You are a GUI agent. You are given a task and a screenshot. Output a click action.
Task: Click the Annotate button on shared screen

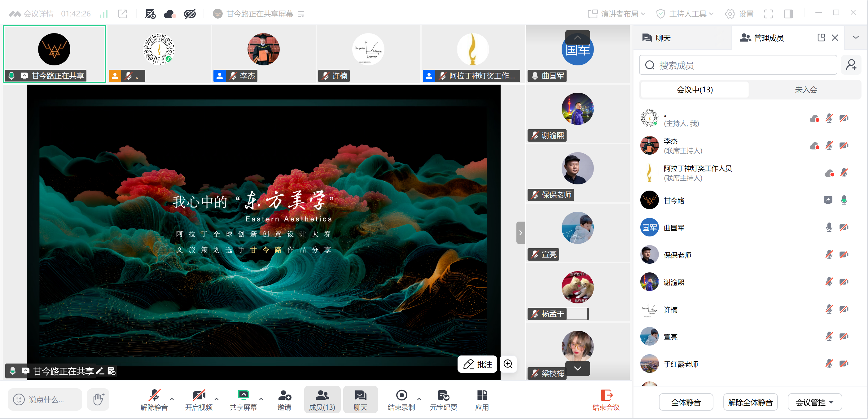tap(477, 364)
